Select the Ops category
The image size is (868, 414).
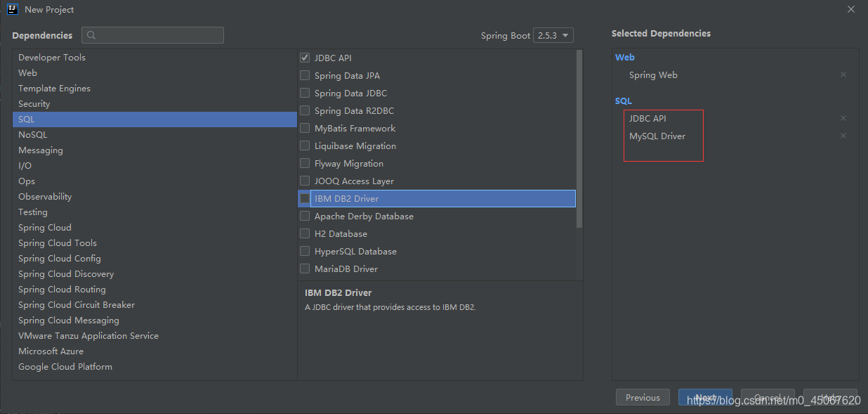(154, 181)
